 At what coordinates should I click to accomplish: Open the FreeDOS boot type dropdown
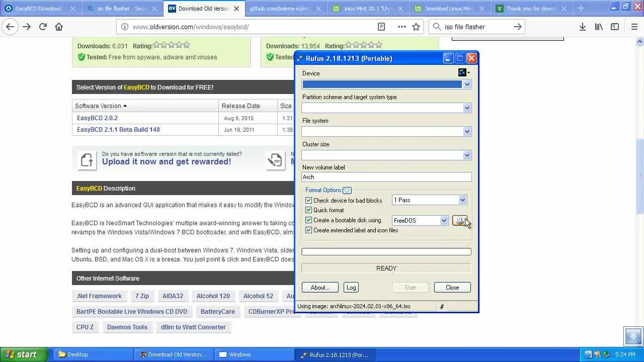pyautogui.click(x=444, y=220)
